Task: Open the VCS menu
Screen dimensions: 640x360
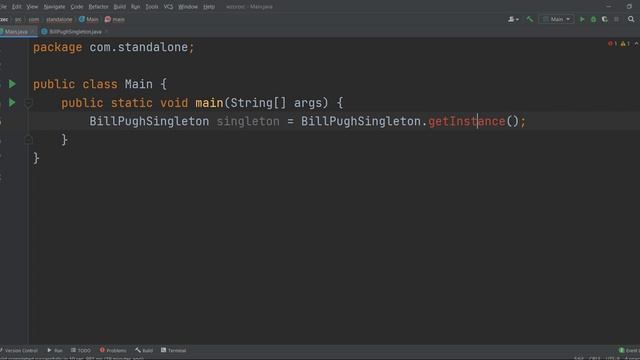Action: (168, 7)
